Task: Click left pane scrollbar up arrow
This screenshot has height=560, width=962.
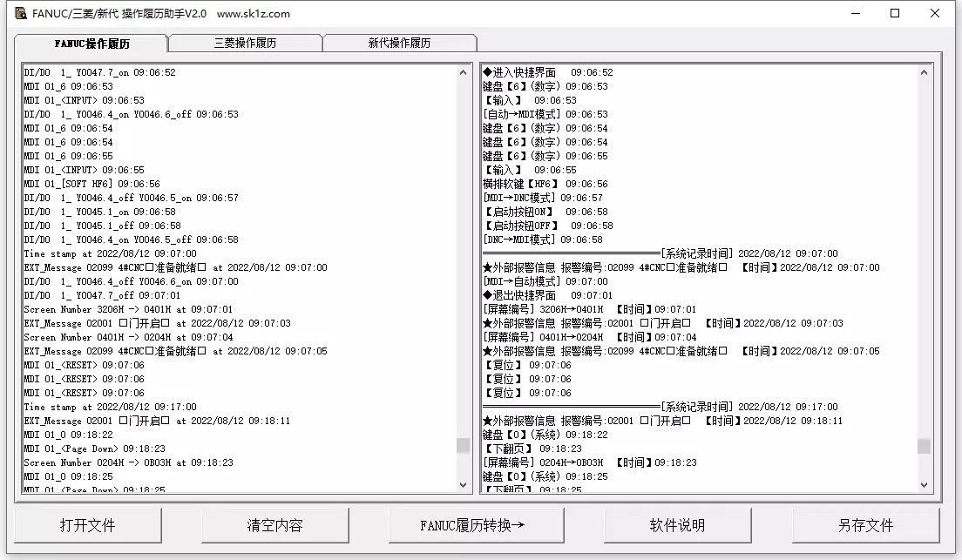Action: pyautogui.click(x=464, y=72)
